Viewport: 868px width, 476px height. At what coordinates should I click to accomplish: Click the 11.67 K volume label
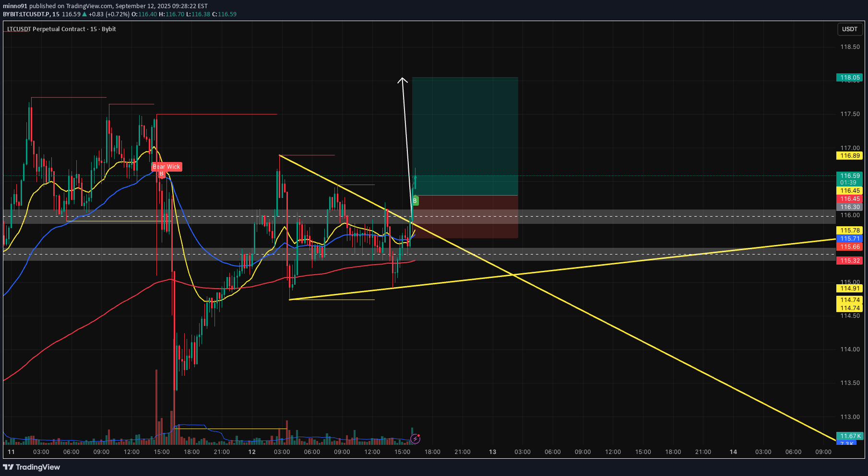click(x=849, y=436)
